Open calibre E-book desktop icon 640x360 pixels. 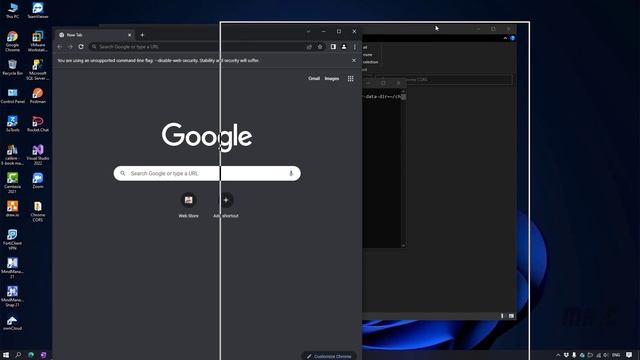click(x=12, y=155)
